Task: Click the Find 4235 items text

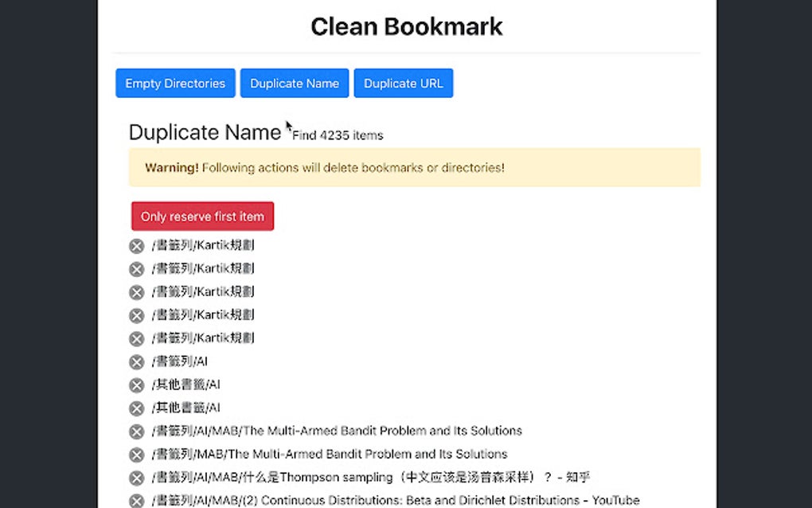Action: click(336, 135)
